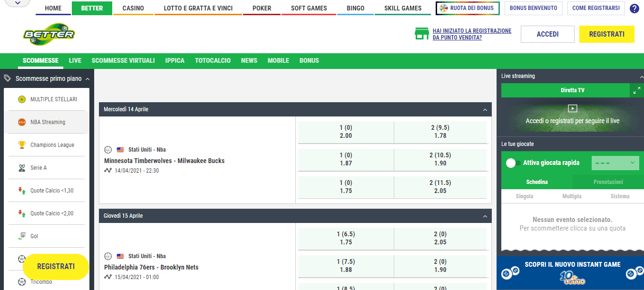Select the Prenotazioni tab
The image size is (644, 290).
(x=608, y=182)
